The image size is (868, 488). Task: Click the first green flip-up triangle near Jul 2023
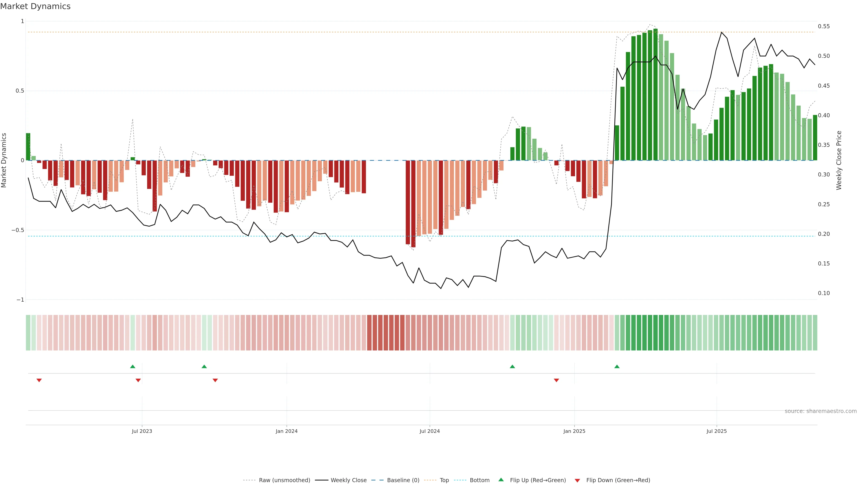(x=132, y=366)
